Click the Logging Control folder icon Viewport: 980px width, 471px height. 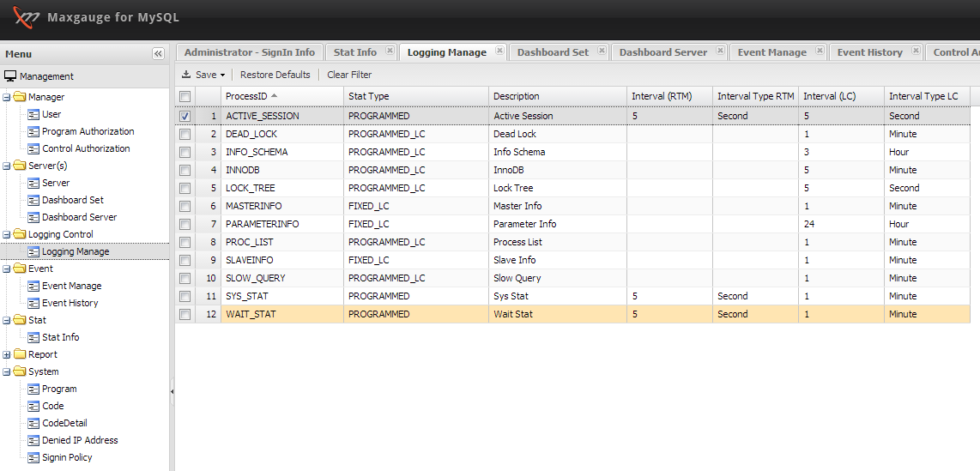click(x=20, y=234)
